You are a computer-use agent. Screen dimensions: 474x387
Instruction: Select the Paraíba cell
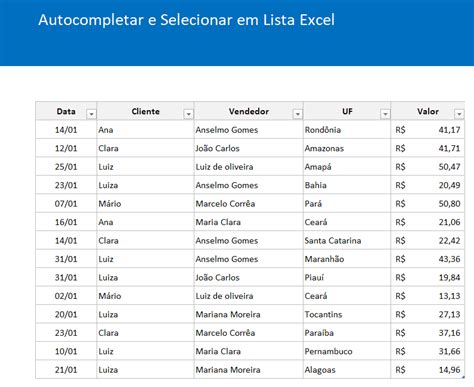tap(347, 333)
